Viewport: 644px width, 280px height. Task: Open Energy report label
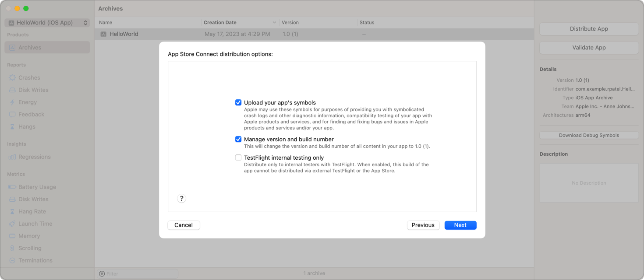click(28, 102)
